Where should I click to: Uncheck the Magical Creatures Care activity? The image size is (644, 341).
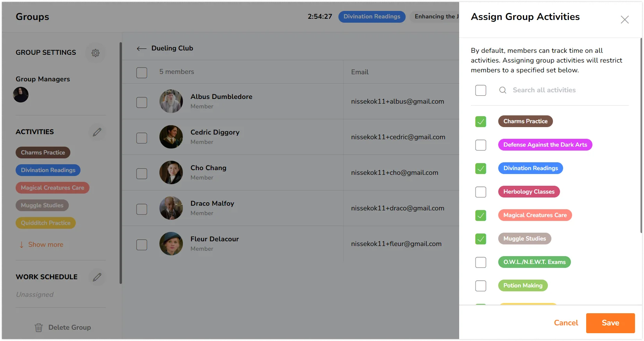tap(481, 215)
